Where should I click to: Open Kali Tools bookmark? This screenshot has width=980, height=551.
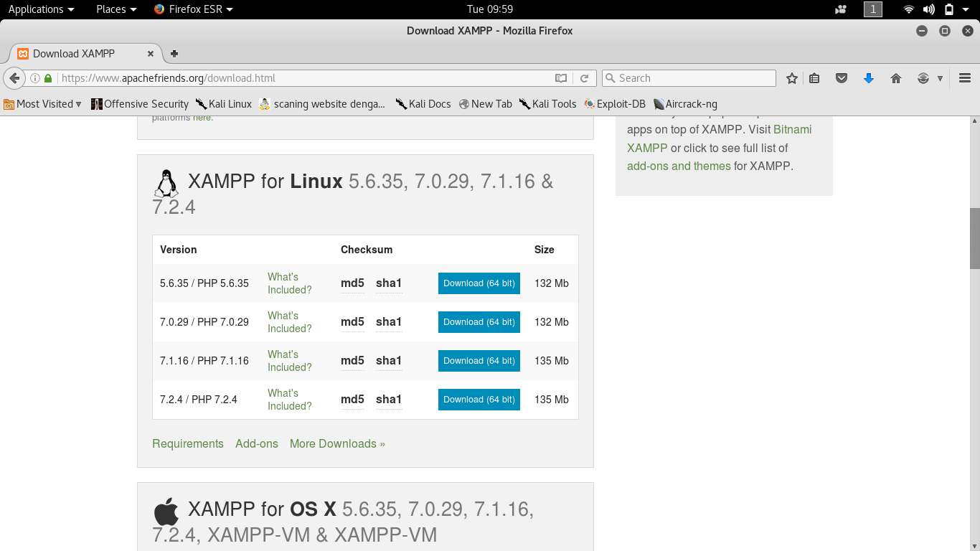[x=548, y=104]
